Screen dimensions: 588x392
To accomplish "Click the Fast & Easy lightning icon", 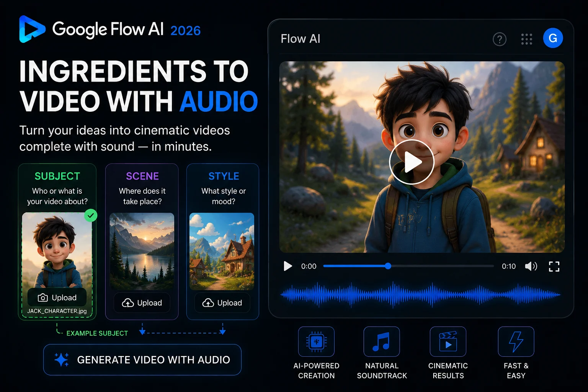I will pyautogui.click(x=516, y=341).
